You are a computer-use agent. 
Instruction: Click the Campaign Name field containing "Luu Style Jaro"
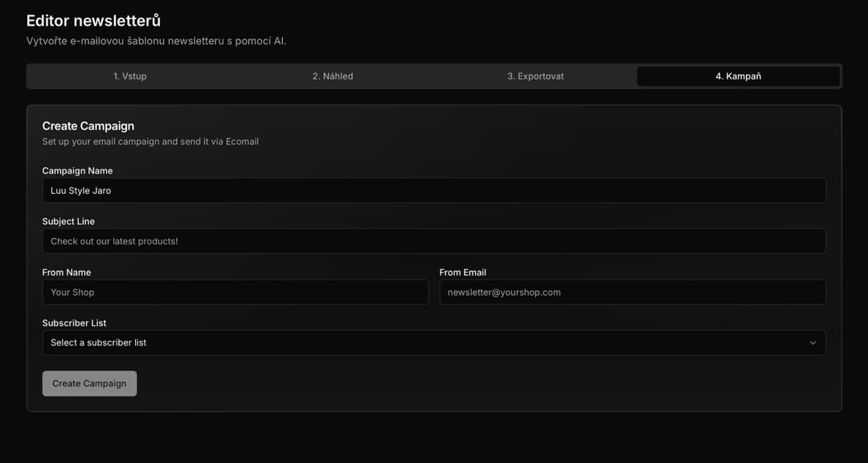point(434,191)
